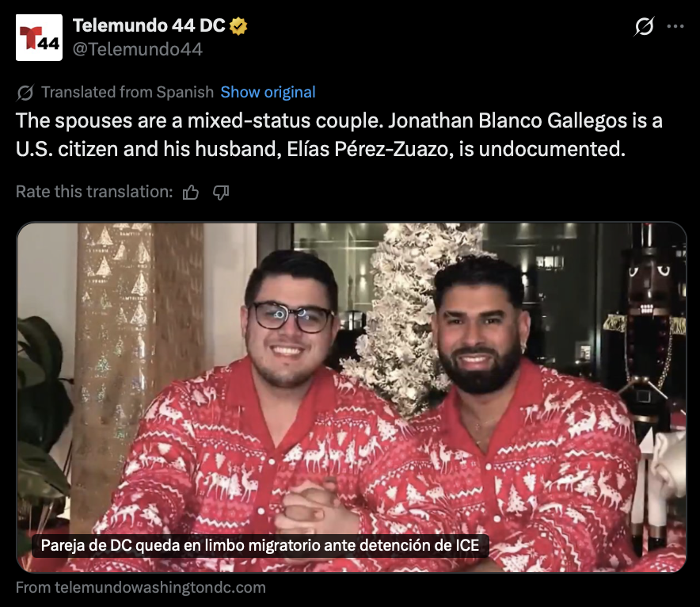Open the Telemundo 44 profile avatar
This screenshot has width=700, height=607.
(39, 37)
